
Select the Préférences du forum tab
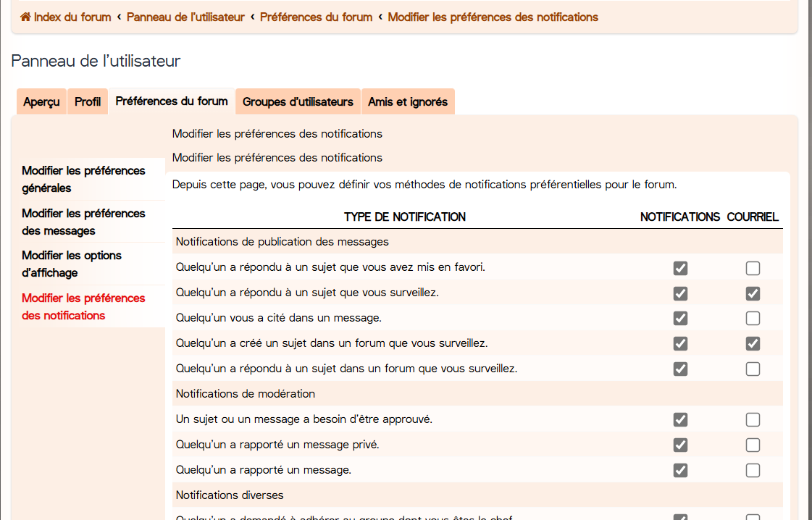[x=172, y=101]
